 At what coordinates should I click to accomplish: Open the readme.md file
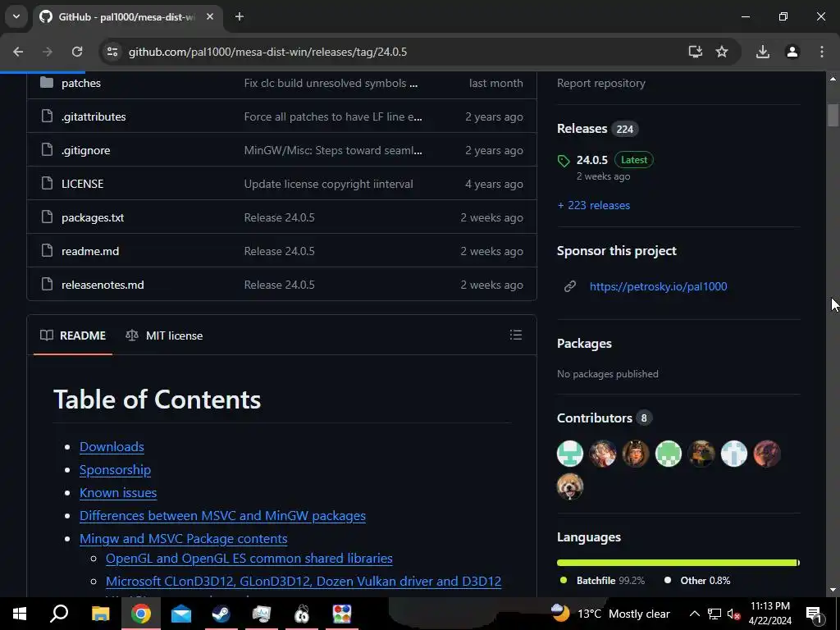pyautogui.click(x=90, y=251)
